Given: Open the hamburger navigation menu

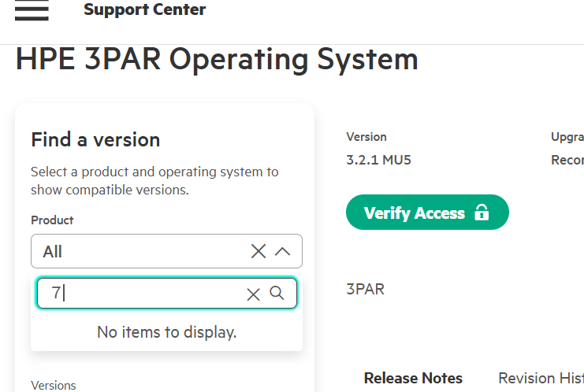Looking at the screenshot, I should click(x=32, y=10).
